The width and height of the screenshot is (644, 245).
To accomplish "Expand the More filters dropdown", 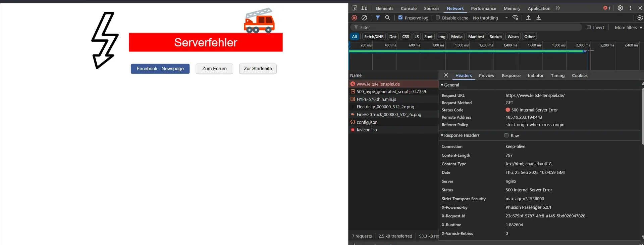I will tap(628, 28).
